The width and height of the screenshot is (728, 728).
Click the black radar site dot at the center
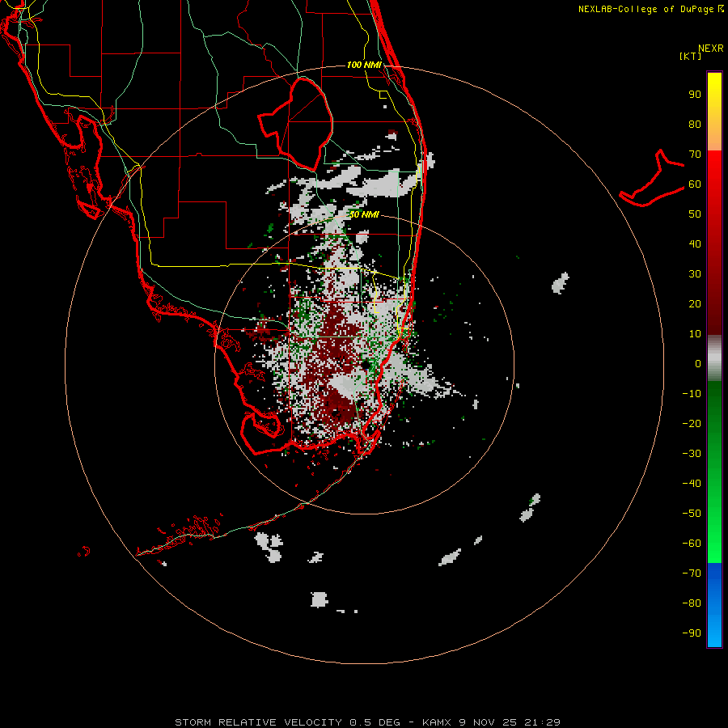coord(366,365)
